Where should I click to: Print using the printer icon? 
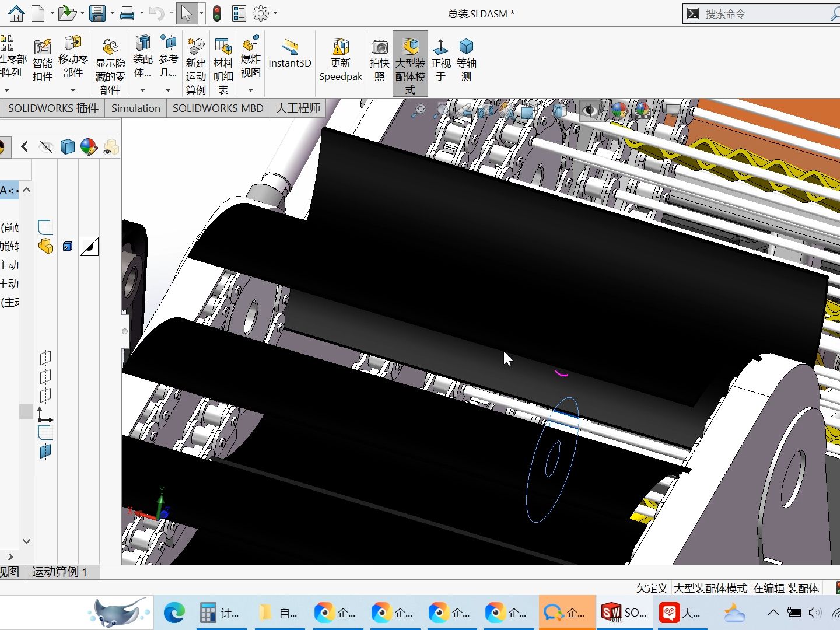point(127,13)
